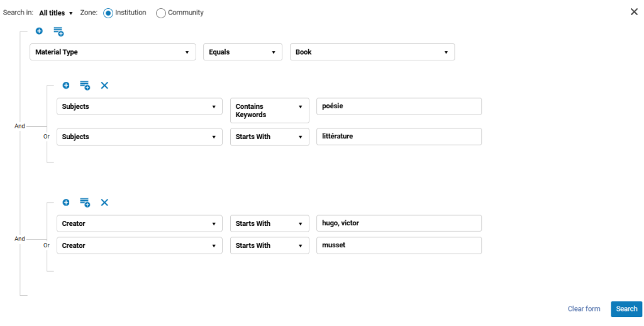Open the All titles search-in dropdown
This screenshot has width=644, height=326.
click(x=56, y=13)
